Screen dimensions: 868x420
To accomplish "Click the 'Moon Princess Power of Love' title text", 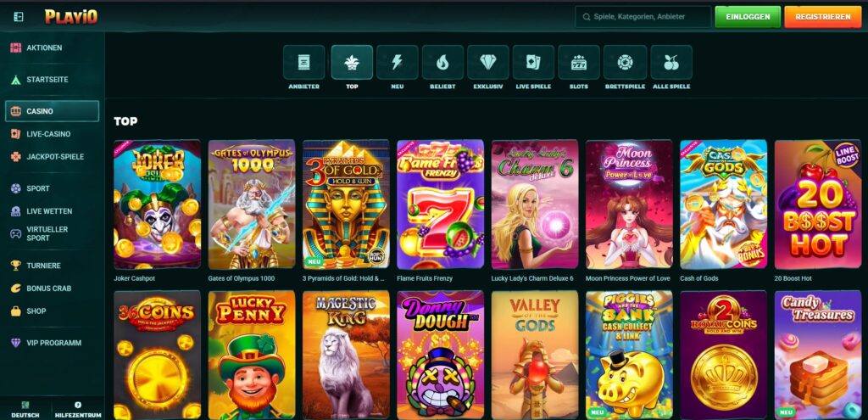I will 628,278.
